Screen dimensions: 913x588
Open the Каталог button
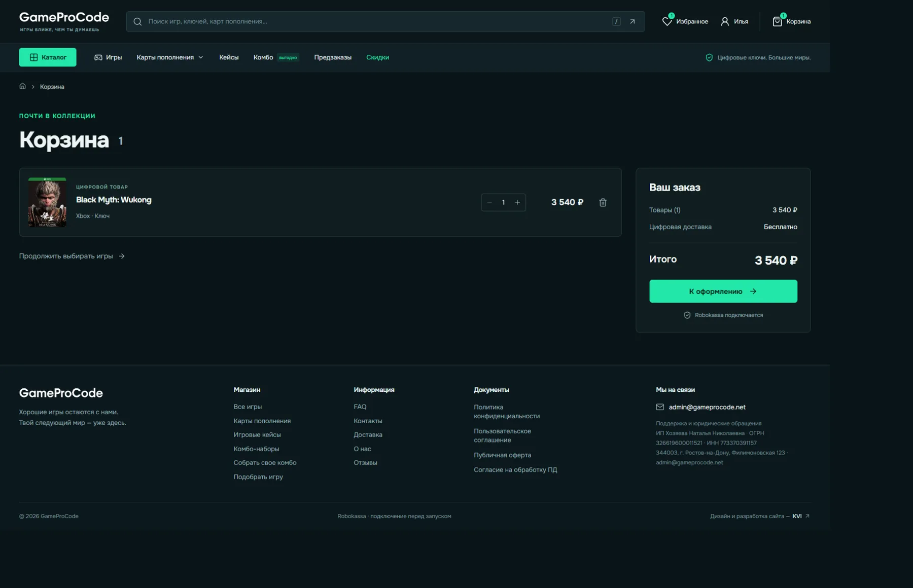point(48,57)
